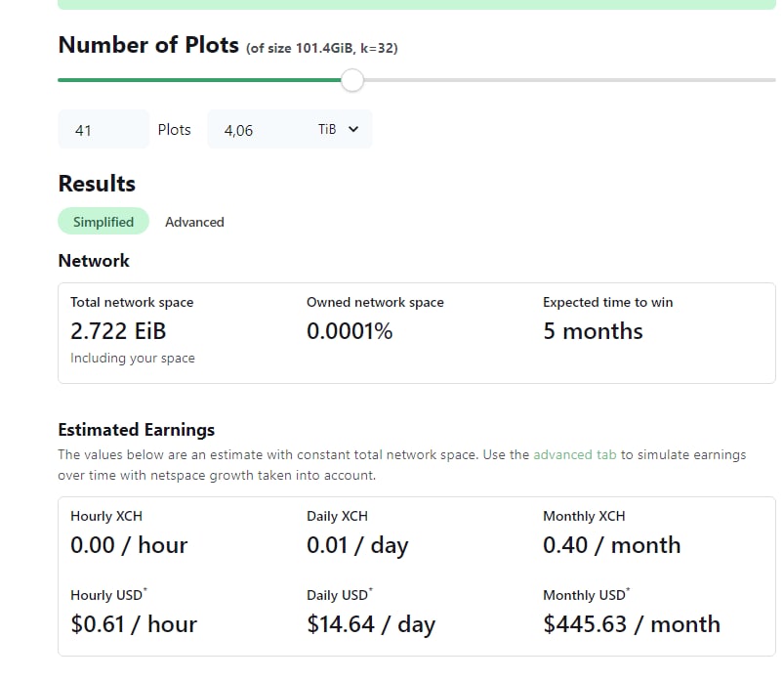The width and height of the screenshot is (784, 680).
Task: Click the Total network space value 2.722 EiB
Action: (x=118, y=331)
